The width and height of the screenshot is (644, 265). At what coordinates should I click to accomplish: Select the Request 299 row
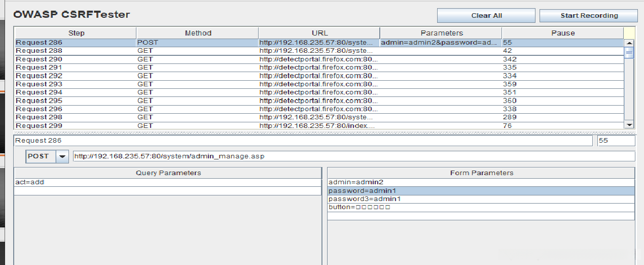pyautogui.click(x=319, y=125)
